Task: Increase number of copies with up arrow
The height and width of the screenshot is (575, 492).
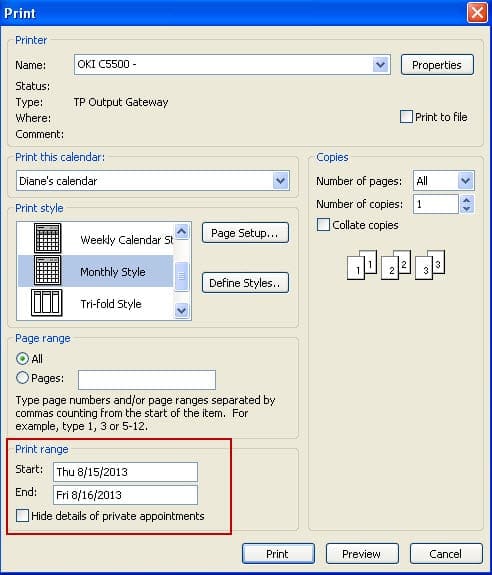Action: (x=466, y=200)
